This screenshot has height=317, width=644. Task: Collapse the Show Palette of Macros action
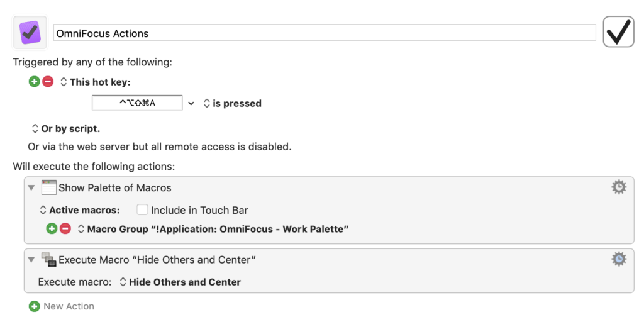click(31, 187)
